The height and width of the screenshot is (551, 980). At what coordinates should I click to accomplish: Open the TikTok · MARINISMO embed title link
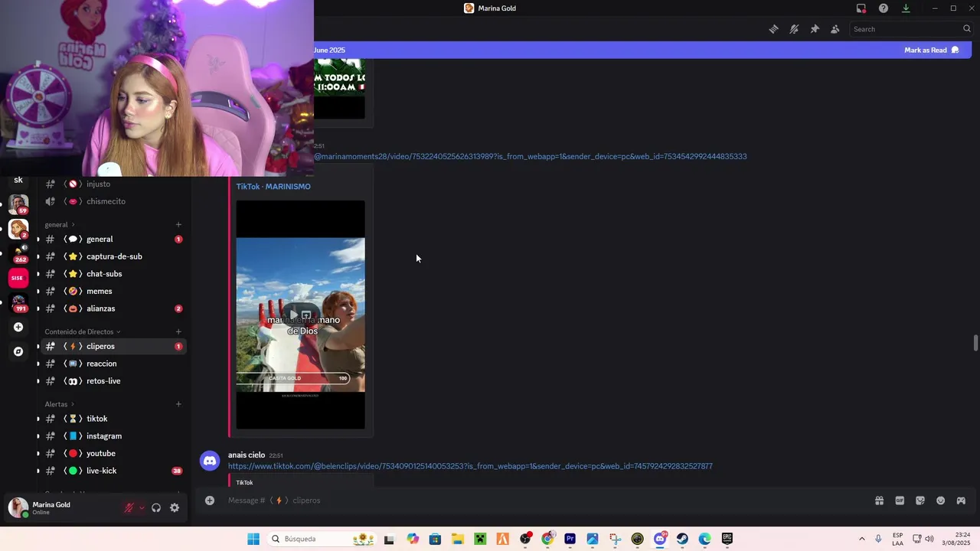(273, 187)
